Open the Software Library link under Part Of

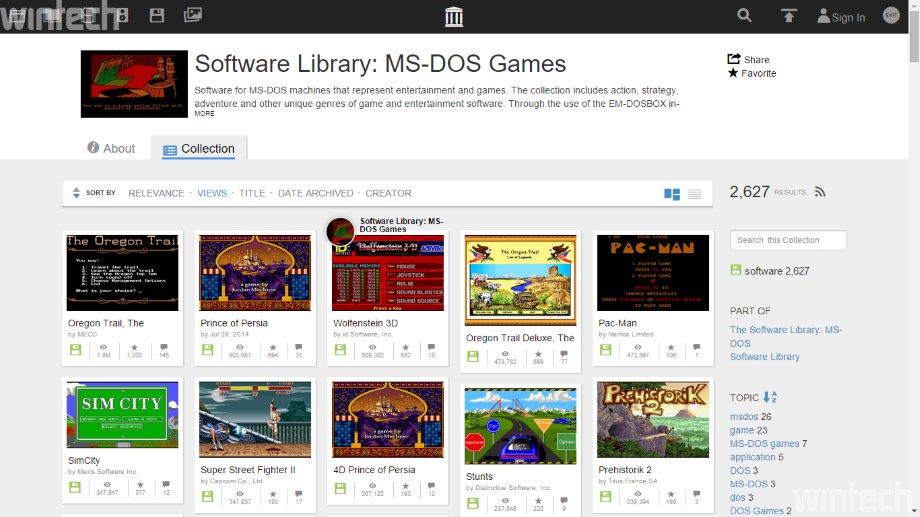coord(764,356)
